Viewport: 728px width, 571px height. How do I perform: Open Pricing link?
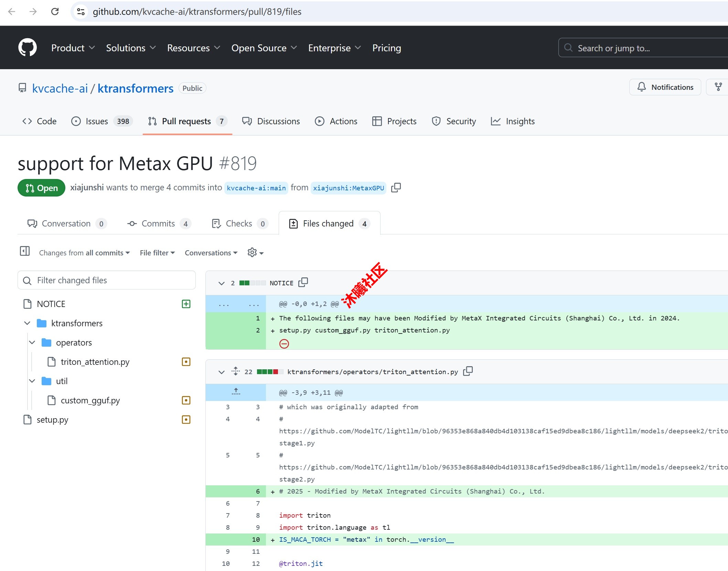pyautogui.click(x=387, y=48)
